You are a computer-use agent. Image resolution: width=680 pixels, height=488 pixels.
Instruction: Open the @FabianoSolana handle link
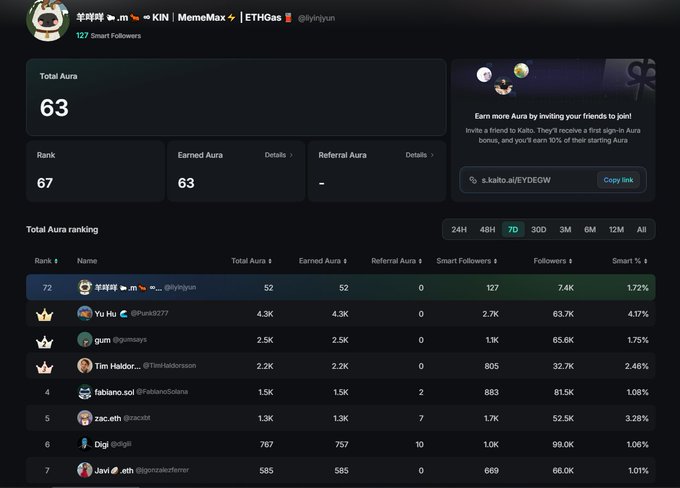(162, 392)
